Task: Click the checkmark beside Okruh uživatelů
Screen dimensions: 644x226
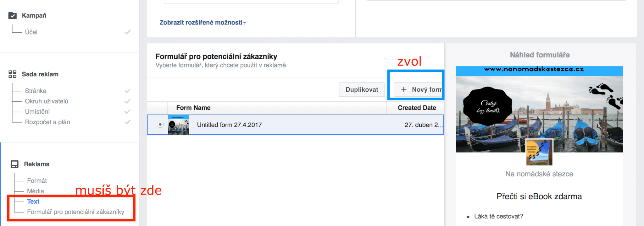Action: coord(127,101)
